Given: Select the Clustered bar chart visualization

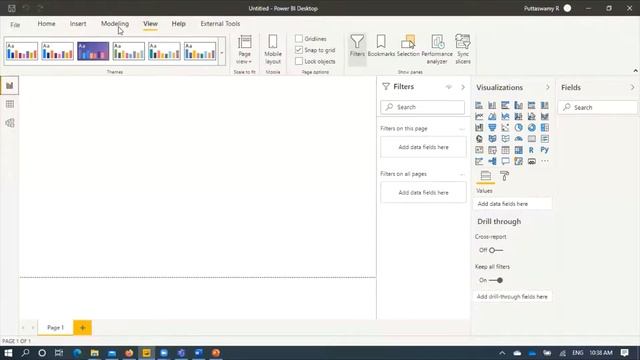Looking at the screenshot, I should pyautogui.click(x=505, y=105).
